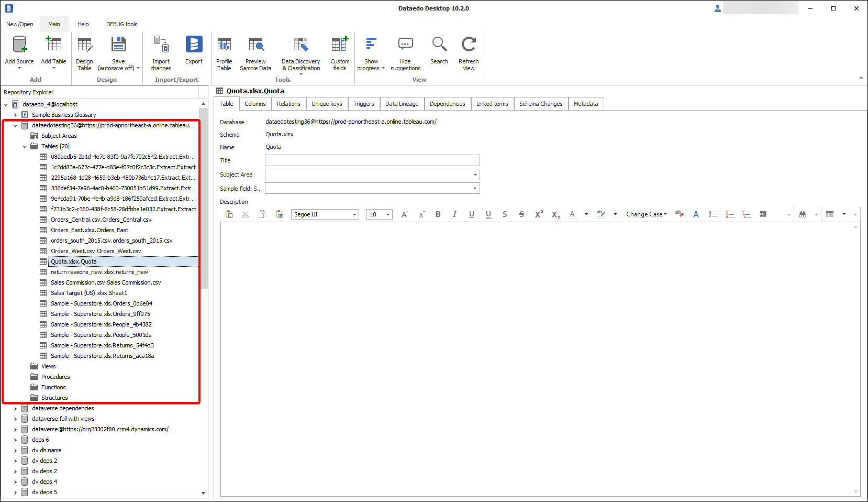Screen dimensions: 868x502
Task: Switch to the Columns tab
Action: click(x=255, y=104)
